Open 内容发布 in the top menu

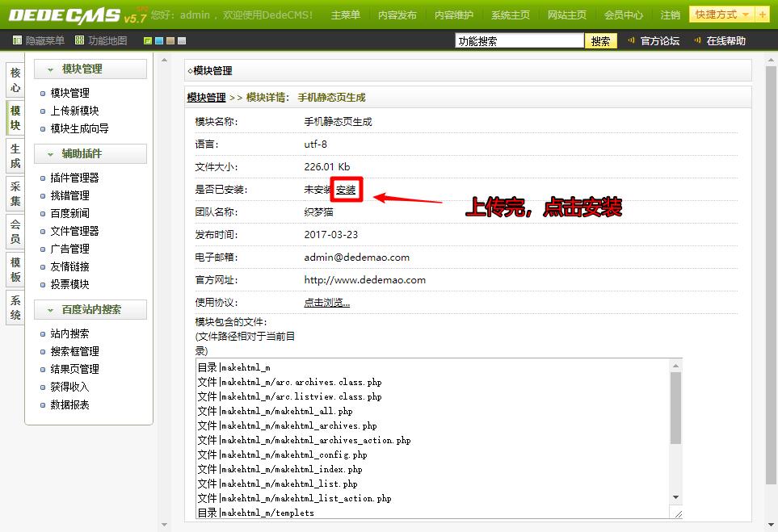397,15
